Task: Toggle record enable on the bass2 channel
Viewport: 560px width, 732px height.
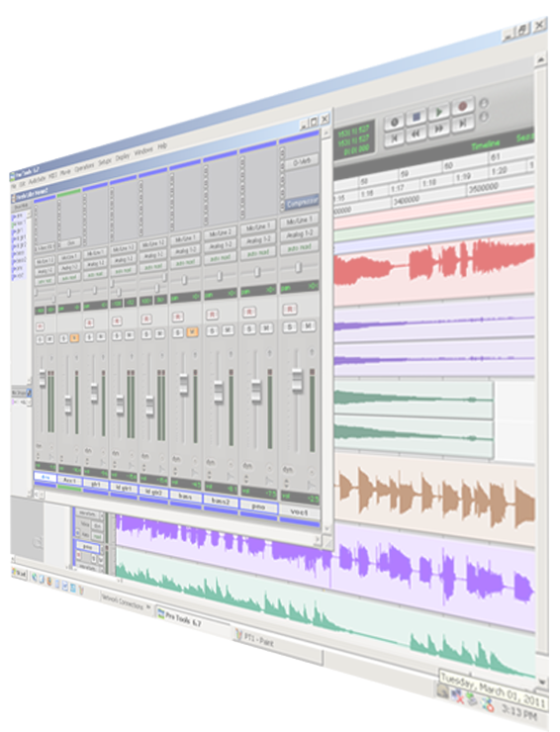Action: 213,315
